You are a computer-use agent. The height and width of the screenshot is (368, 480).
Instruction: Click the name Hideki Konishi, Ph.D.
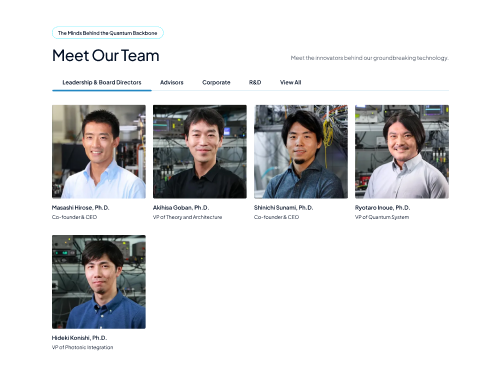pyautogui.click(x=79, y=338)
